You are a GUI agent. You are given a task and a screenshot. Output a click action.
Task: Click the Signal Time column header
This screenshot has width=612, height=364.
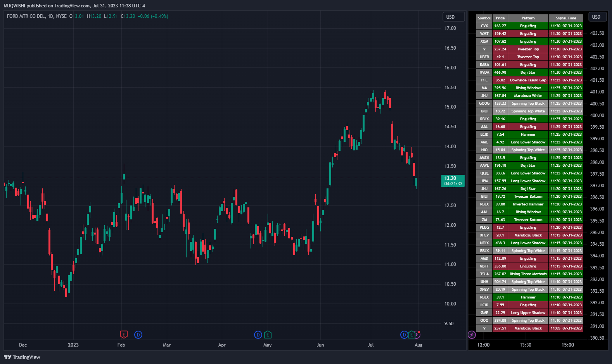[x=566, y=18]
